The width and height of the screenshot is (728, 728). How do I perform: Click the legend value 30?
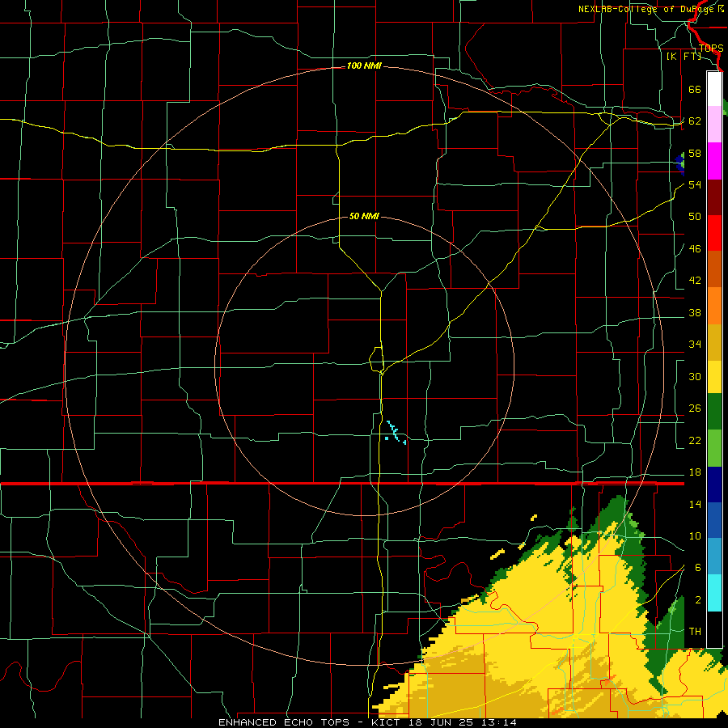(695, 376)
